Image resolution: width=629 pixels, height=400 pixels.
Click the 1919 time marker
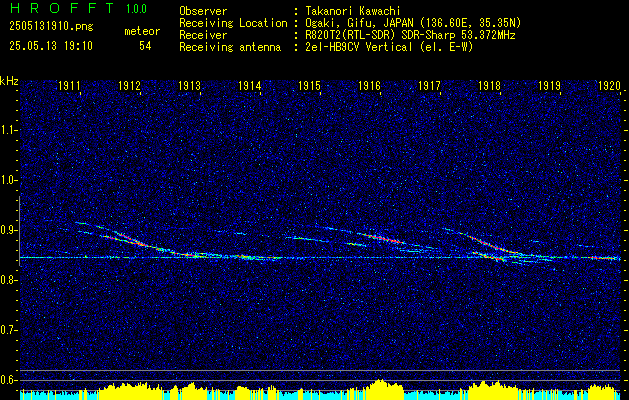coord(549,85)
